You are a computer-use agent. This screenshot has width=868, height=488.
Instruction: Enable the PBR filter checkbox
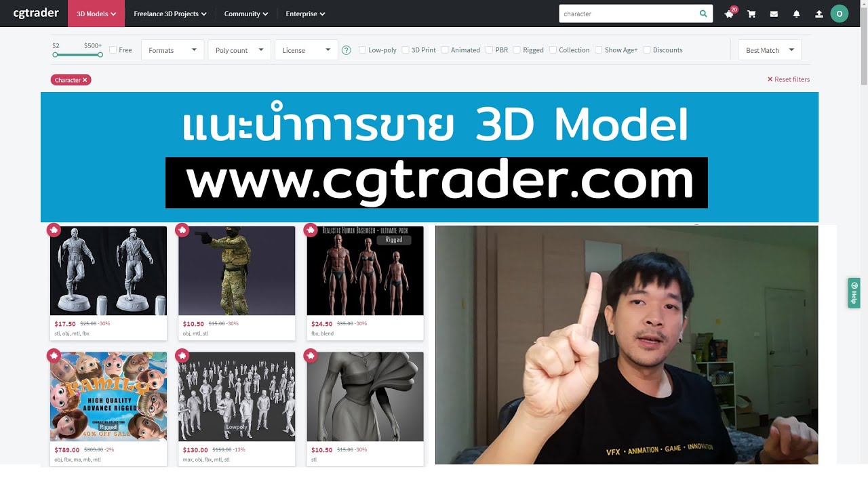(x=489, y=50)
